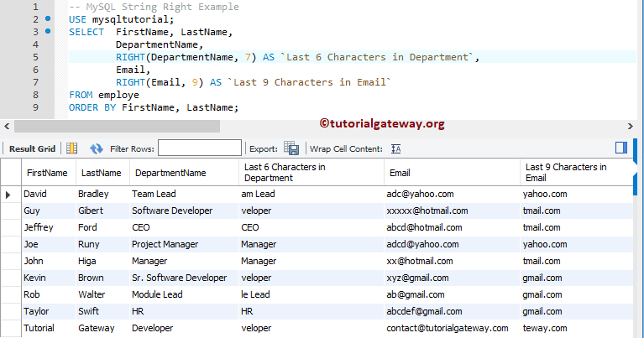The height and width of the screenshot is (338, 644).
Task: Select the cell 'abcd@hotmail.com'
Action: pos(452,227)
